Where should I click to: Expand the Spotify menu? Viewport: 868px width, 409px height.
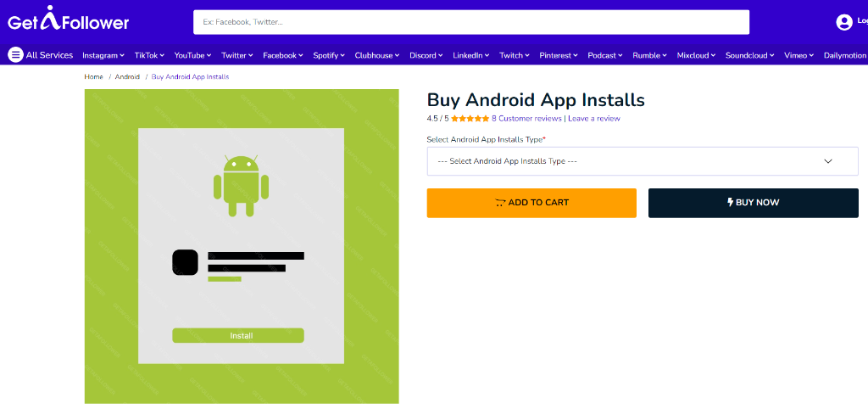329,55
